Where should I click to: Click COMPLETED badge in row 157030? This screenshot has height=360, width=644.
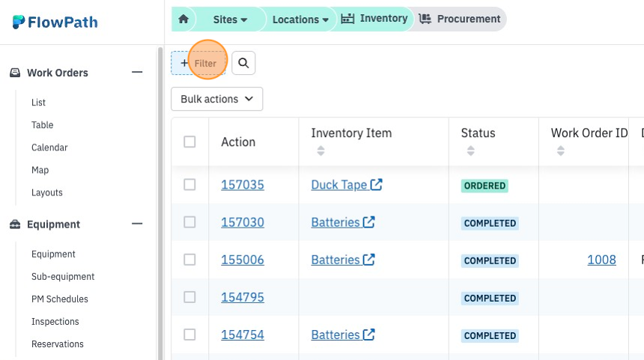click(490, 223)
